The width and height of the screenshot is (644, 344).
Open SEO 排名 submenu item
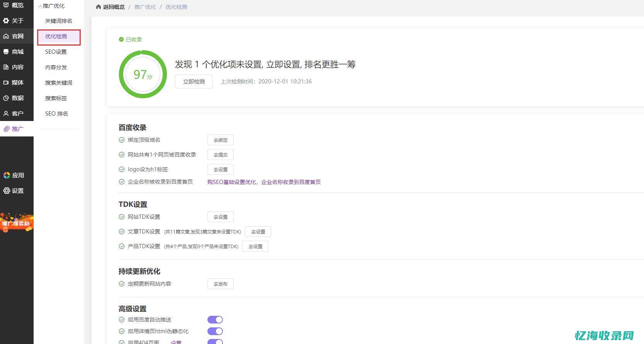point(56,114)
